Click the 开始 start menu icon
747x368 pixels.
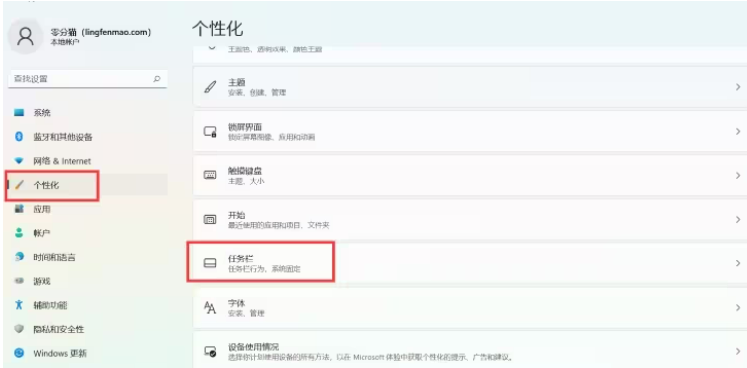[x=210, y=219]
